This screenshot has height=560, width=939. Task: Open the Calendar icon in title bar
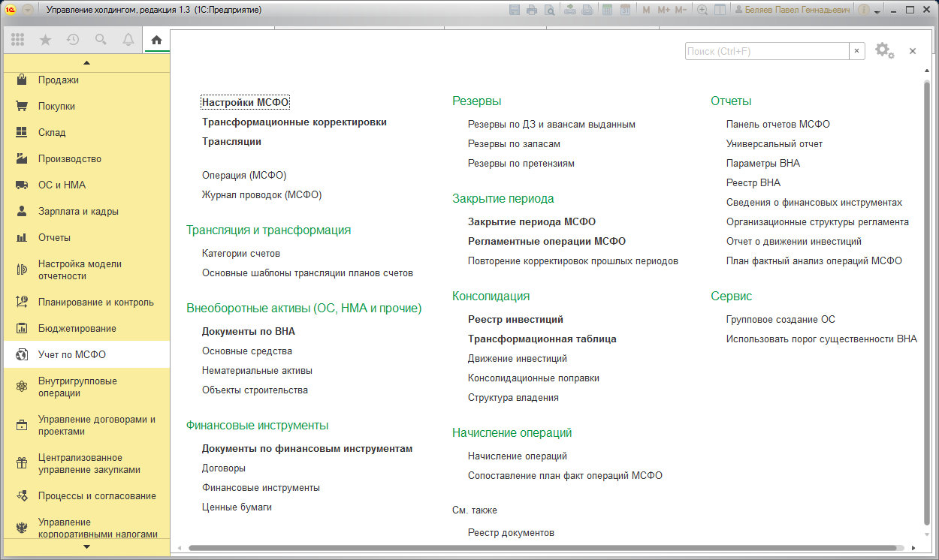[624, 11]
